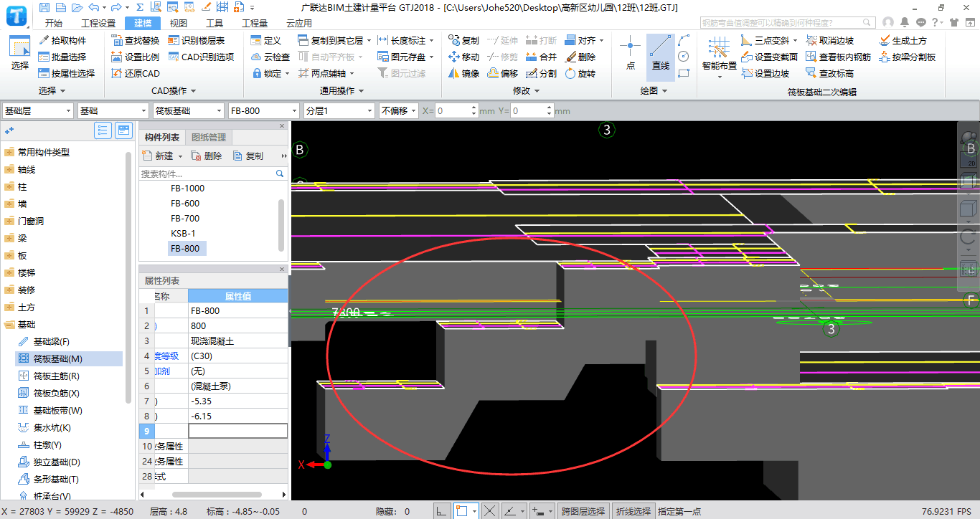Click 识别楼层表 recognize floor table
The image size is (980, 519).
(197, 40)
